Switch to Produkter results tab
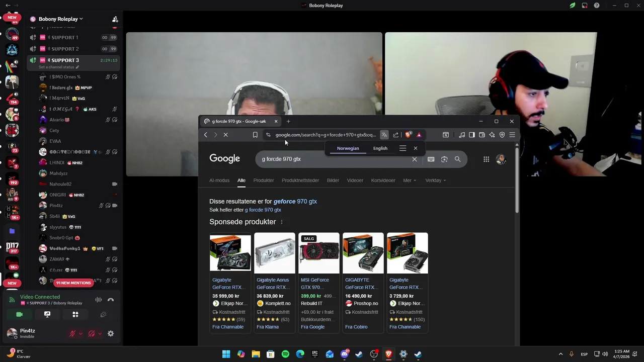The width and height of the screenshot is (644, 362). coord(264,180)
